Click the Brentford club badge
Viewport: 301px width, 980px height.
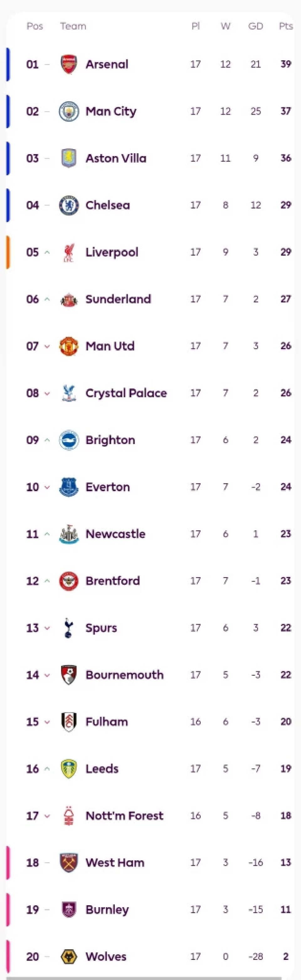click(69, 581)
